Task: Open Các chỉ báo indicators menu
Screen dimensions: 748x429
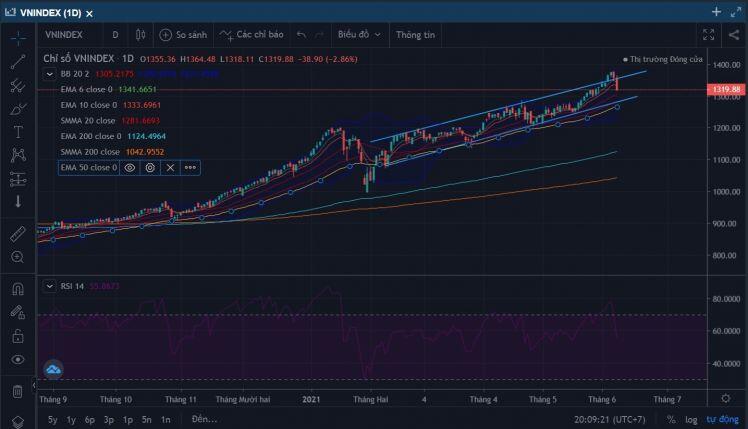Action: click(251, 35)
